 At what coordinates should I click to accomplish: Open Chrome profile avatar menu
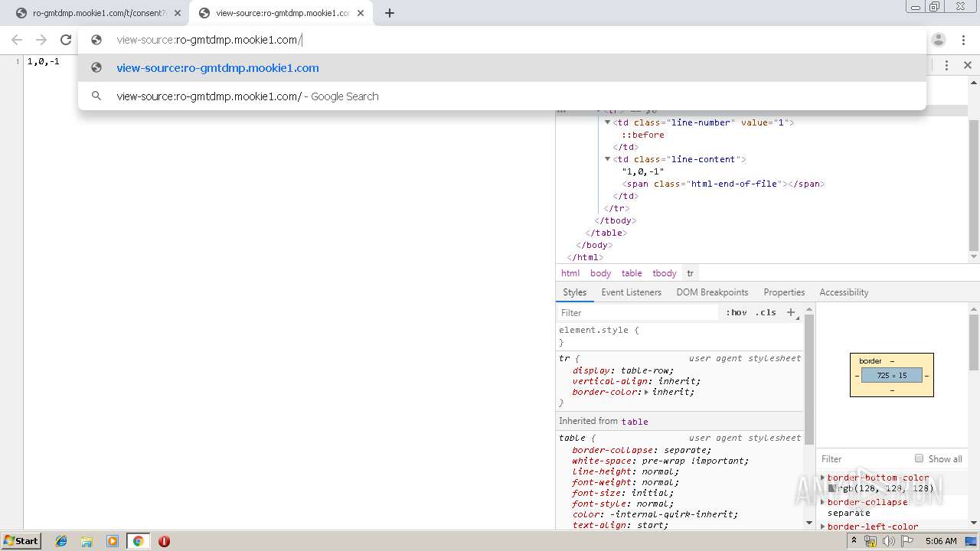pos(939,40)
